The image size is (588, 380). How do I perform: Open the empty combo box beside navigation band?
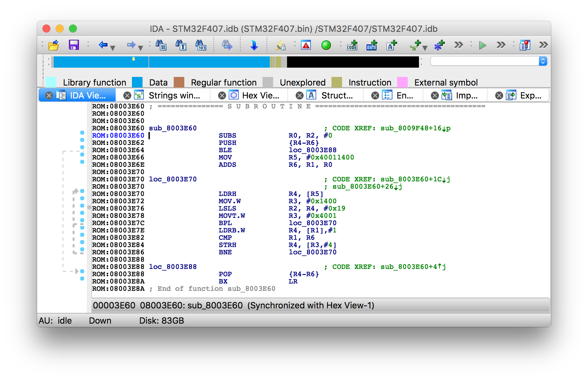489,61
